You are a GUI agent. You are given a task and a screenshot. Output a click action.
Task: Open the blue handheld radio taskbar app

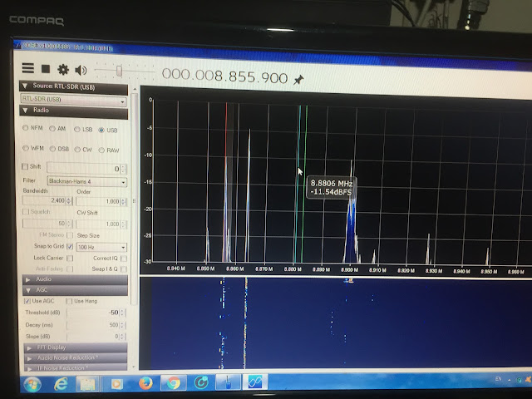pos(228,382)
